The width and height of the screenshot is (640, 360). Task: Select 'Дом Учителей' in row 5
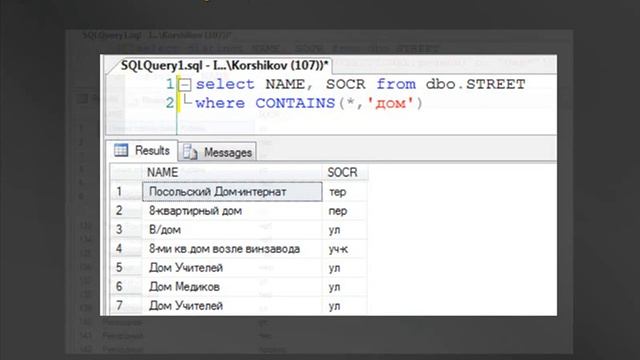coord(232,268)
